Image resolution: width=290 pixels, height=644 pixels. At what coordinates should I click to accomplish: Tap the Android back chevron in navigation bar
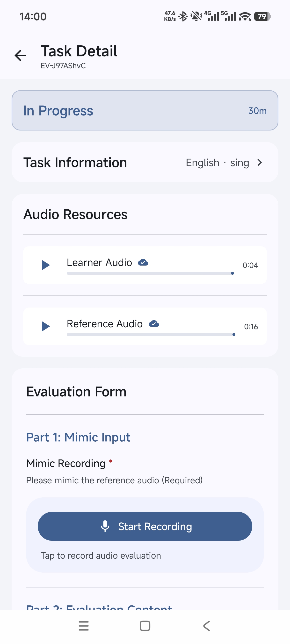coord(206,626)
